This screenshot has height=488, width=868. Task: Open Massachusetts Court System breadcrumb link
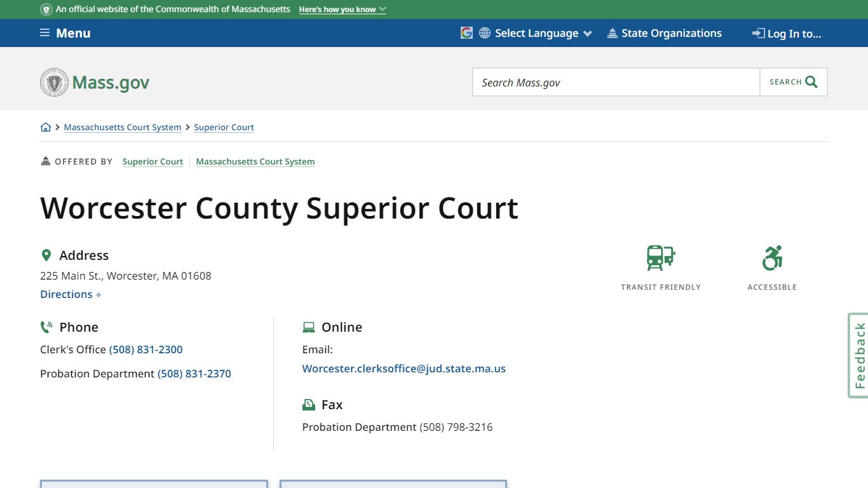(123, 127)
